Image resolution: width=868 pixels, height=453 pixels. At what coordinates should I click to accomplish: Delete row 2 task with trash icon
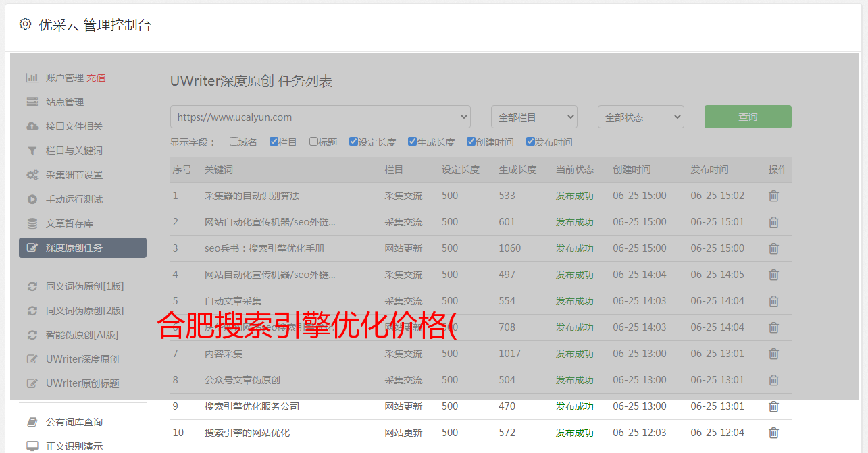click(773, 222)
